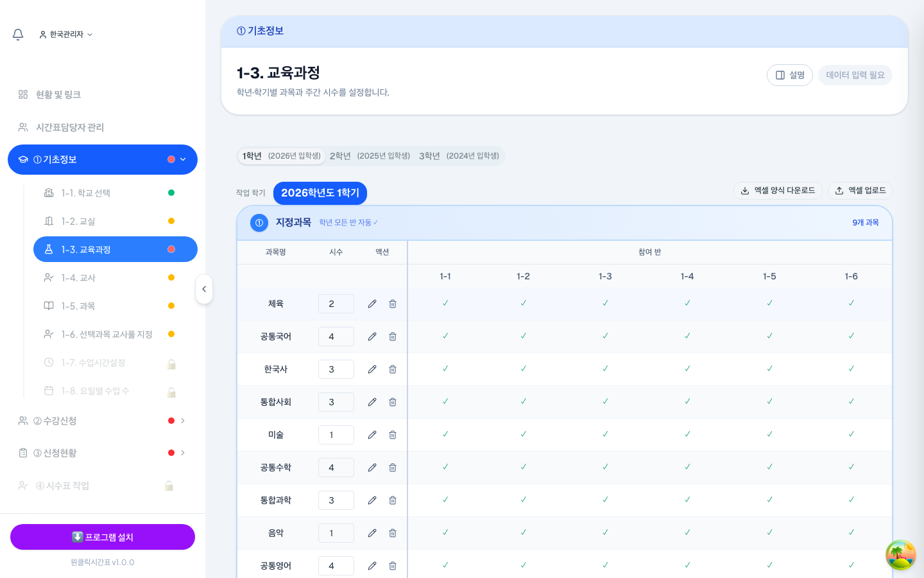Click the 9개 과목 count label
The width and height of the screenshot is (924, 578).
866,223
